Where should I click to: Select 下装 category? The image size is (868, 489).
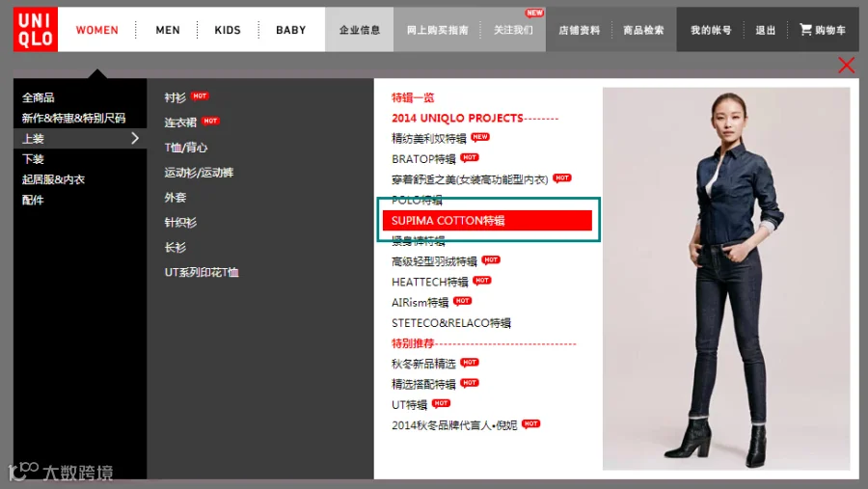[x=33, y=159]
